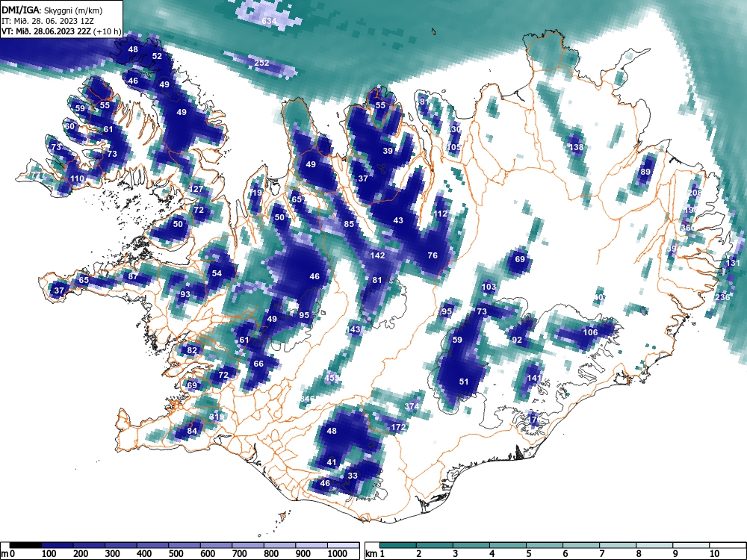Screen dimensions: 747x560
Task: Select the 141 visibility label
Action: tap(535, 378)
